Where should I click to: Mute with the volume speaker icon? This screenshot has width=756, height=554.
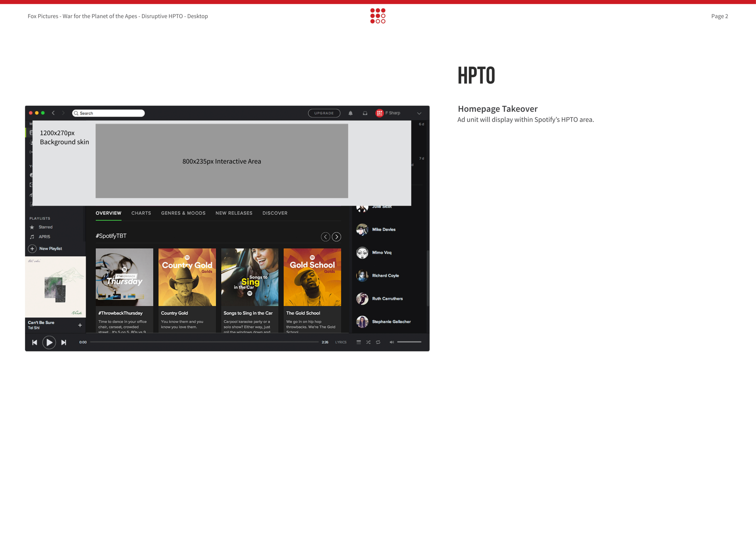click(391, 342)
